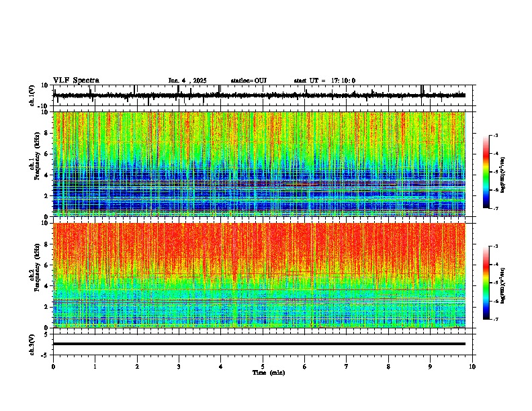Screen dimensions: 532x411
Task: Click time axis tick label "1"
Action: [95, 367]
